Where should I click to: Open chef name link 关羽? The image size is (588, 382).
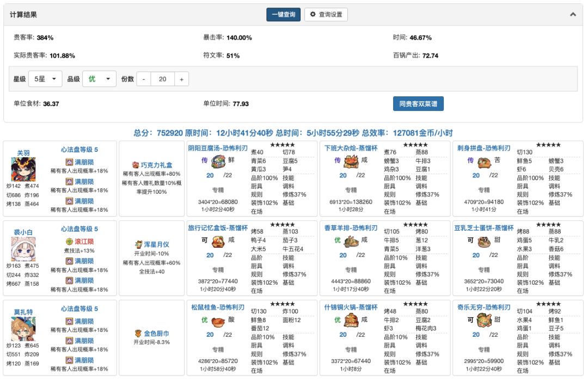(23, 153)
